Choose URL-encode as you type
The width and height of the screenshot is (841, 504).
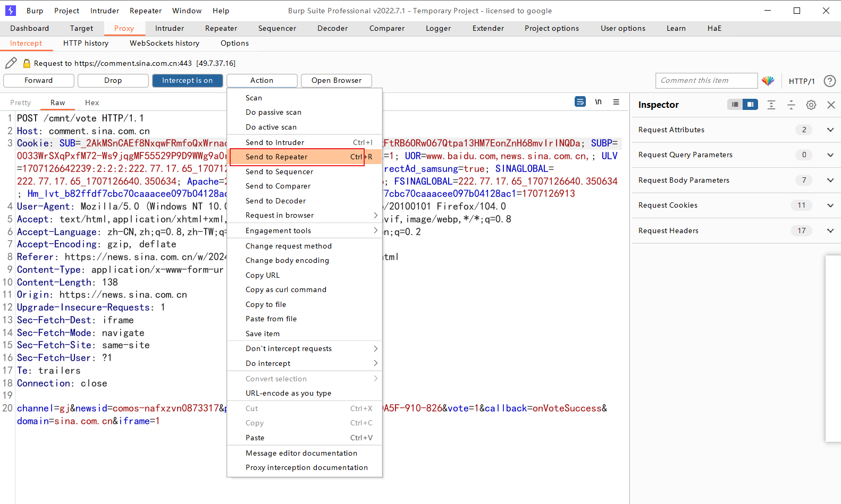tap(305, 394)
